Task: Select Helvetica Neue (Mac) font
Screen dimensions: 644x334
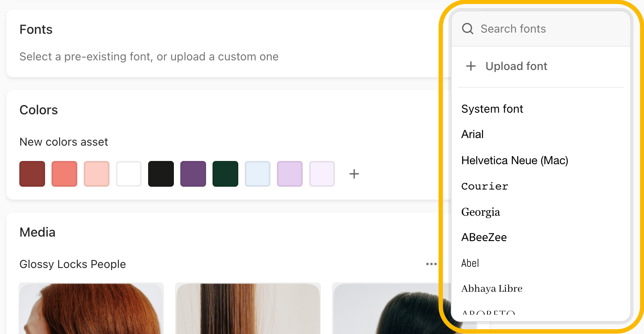Action: coord(515,160)
